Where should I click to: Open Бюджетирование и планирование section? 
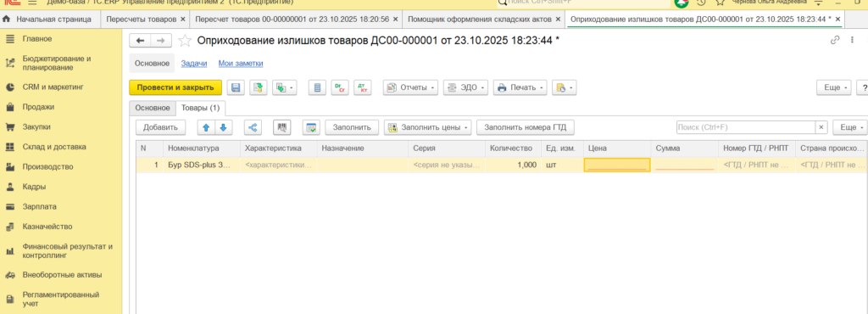point(61,63)
